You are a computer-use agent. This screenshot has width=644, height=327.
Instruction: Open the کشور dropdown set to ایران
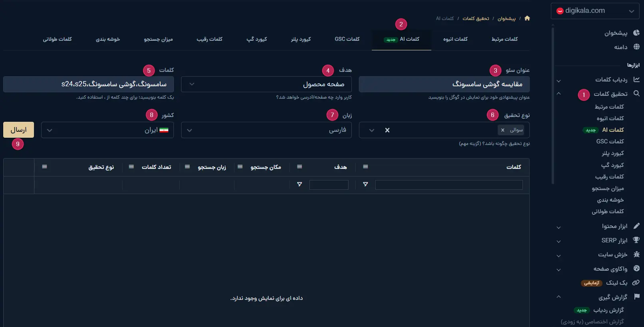(x=107, y=130)
